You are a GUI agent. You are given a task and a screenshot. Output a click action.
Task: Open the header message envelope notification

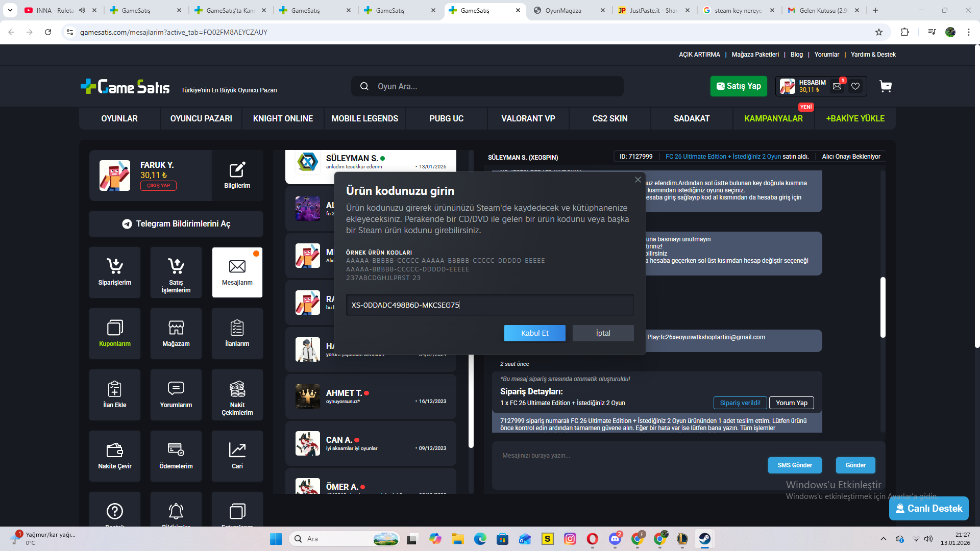click(837, 86)
